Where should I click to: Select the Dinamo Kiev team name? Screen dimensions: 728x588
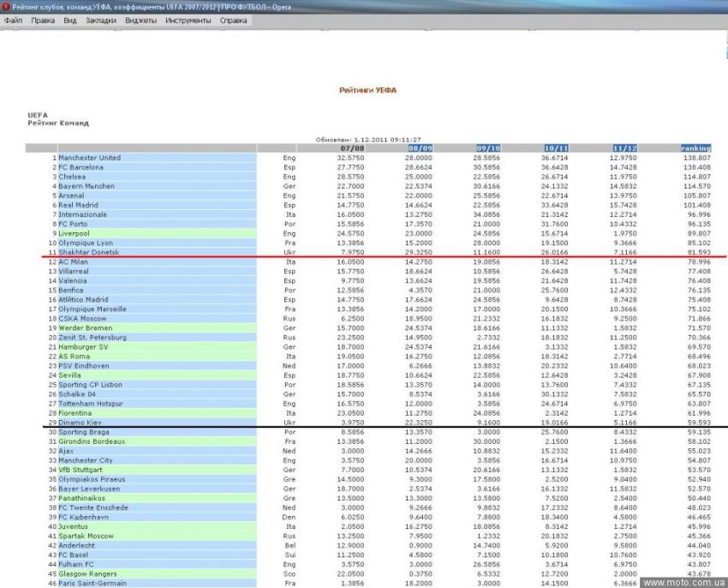80,423
